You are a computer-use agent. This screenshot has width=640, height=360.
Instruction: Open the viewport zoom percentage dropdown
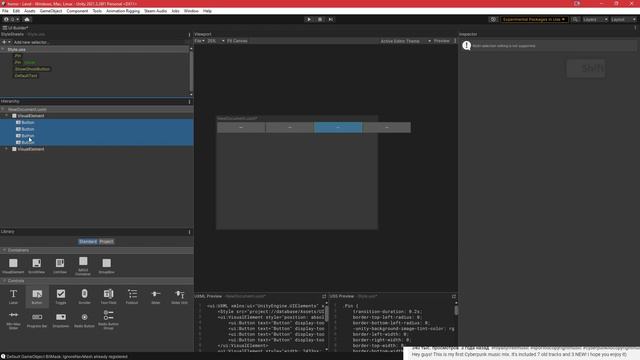click(x=216, y=41)
